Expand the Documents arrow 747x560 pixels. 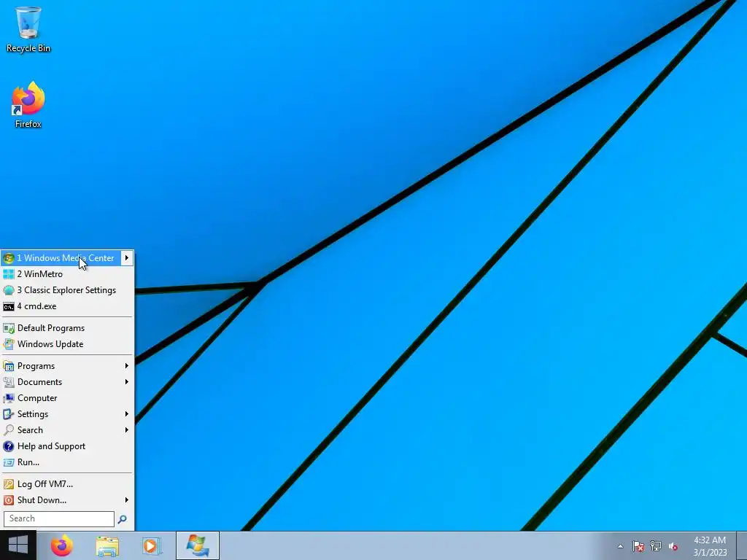127,382
